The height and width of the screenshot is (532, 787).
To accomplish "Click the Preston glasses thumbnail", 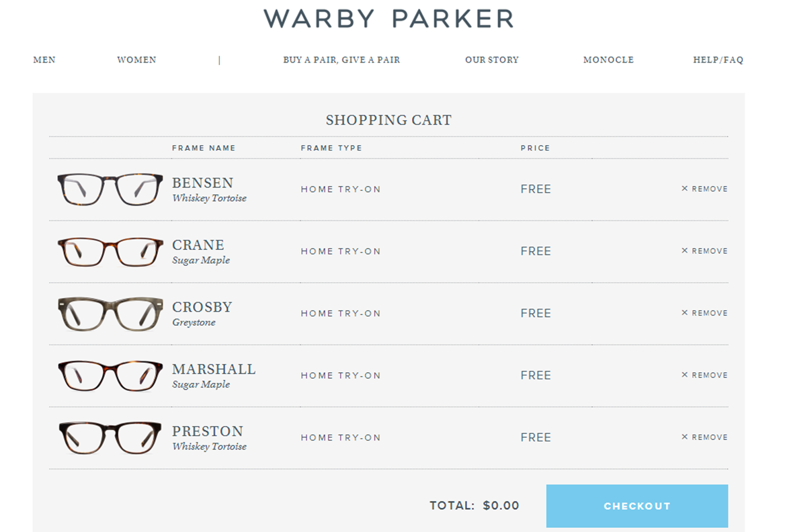I will 110,437.
